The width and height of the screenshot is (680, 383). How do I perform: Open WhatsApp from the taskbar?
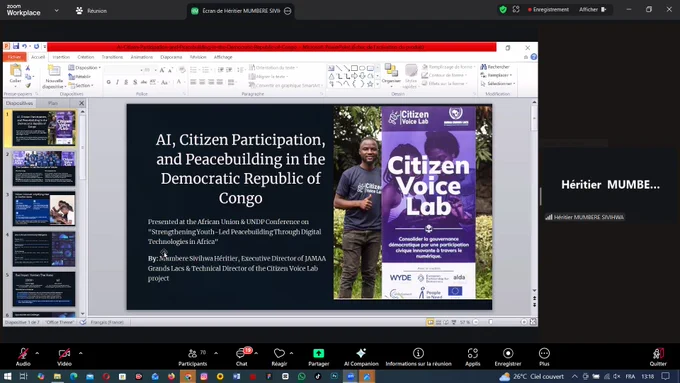point(301,376)
